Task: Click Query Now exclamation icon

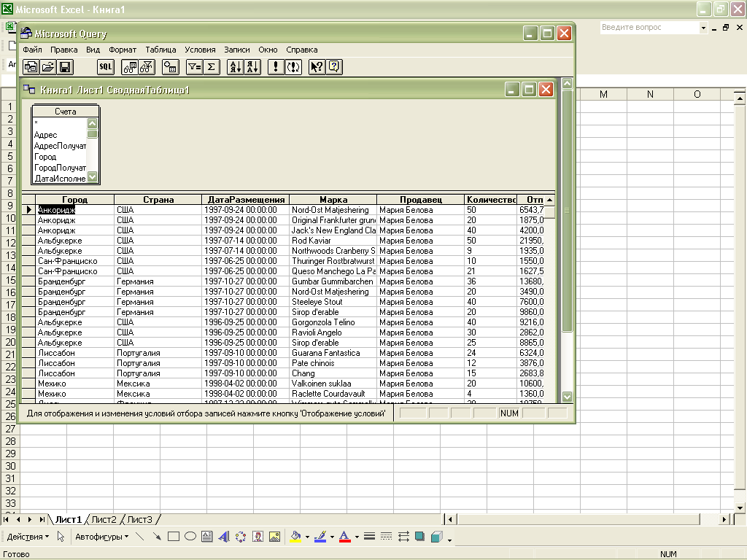Action: point(276,67)
